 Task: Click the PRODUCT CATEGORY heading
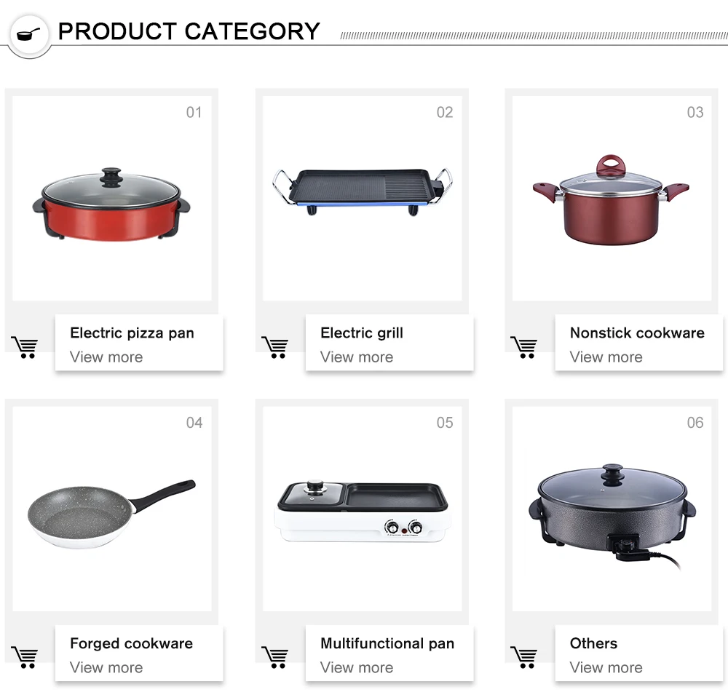189,31
